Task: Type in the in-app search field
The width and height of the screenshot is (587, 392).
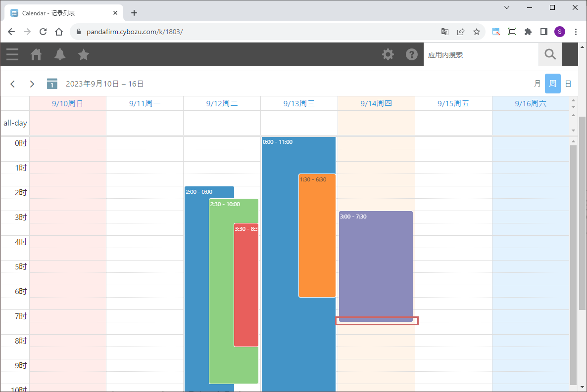Action: [480, 55]
